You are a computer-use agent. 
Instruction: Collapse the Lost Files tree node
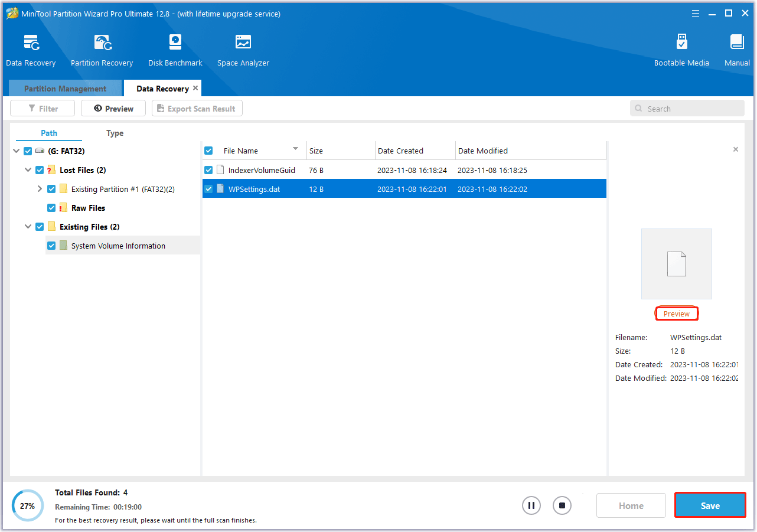[x=28, y=170]
